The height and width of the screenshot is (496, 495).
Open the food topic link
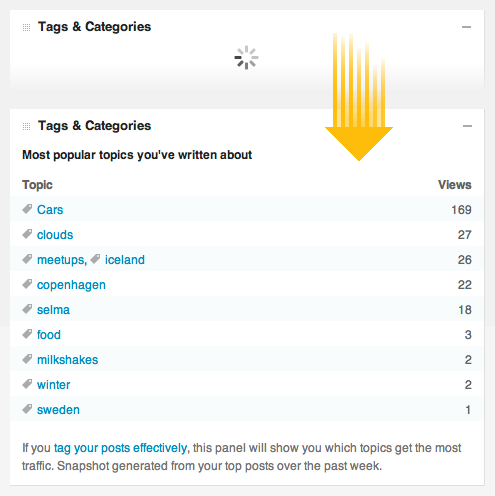click(49, 335)
